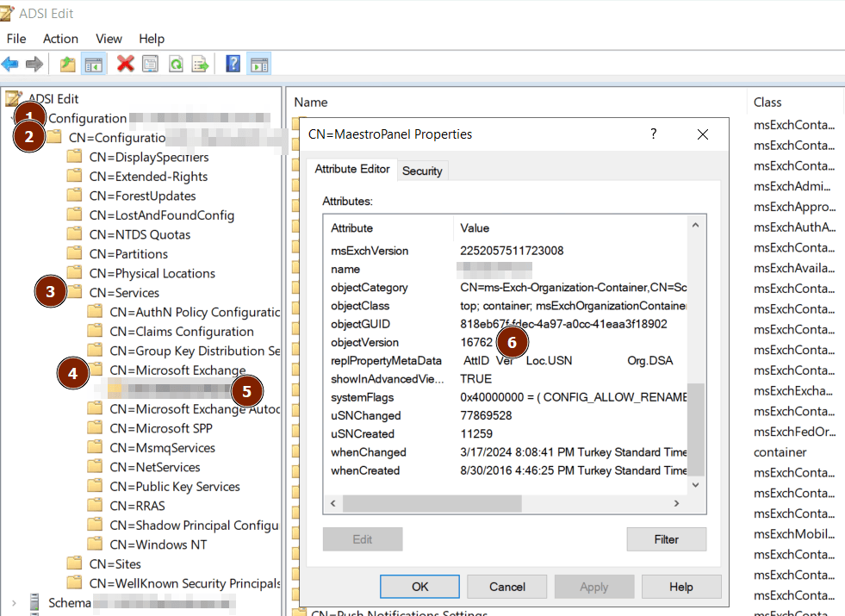Select CN=Services in the tree
Image resolution: width=845 pixels, height=616 pixels.
124,293
